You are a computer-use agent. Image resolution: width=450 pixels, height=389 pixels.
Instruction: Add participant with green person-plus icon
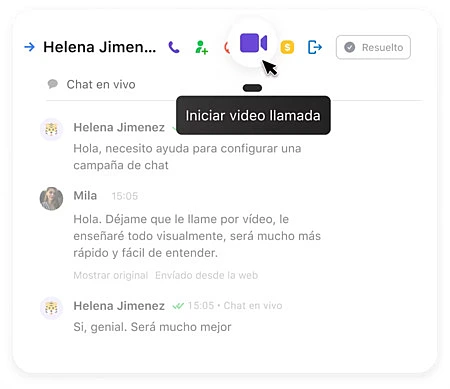[x=201, y=47]
